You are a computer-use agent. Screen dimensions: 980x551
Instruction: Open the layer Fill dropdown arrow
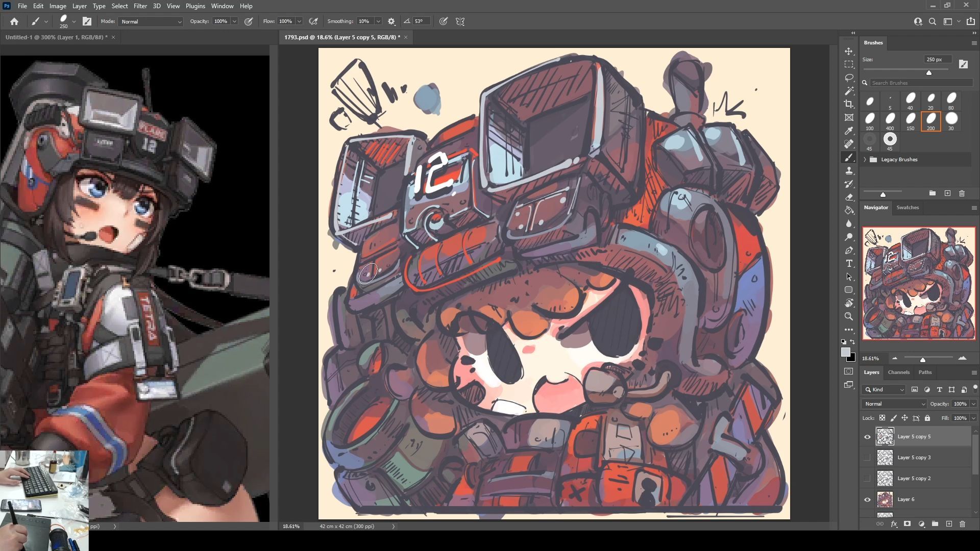coord(973,418)
